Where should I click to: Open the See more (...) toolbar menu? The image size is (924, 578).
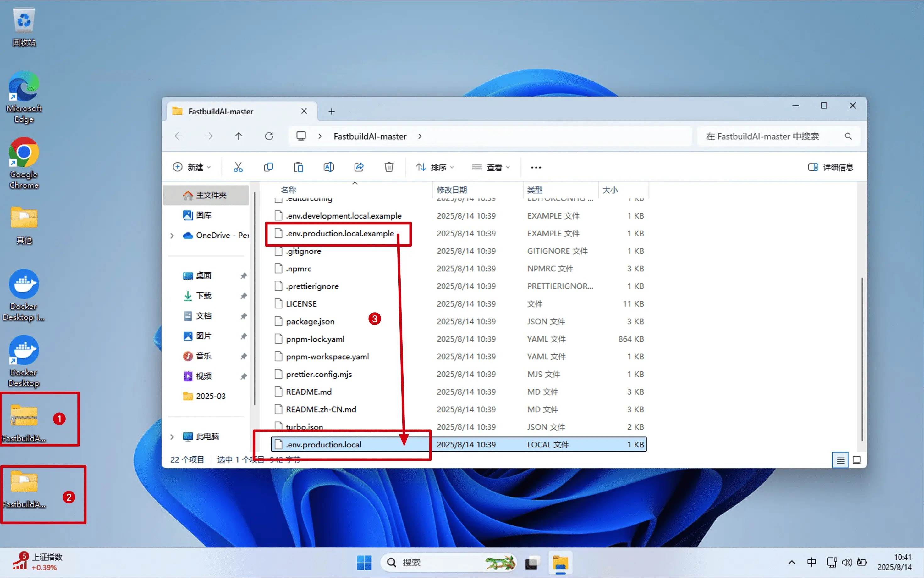[x=536, y=167]
